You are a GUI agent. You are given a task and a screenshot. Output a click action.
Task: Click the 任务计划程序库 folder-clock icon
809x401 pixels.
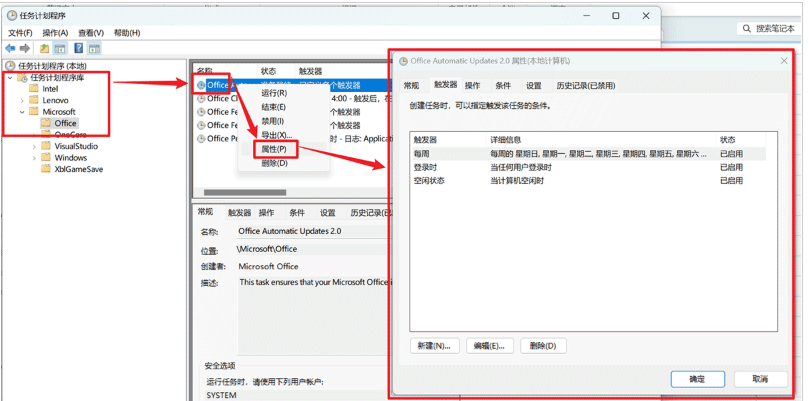coord(22,77)
